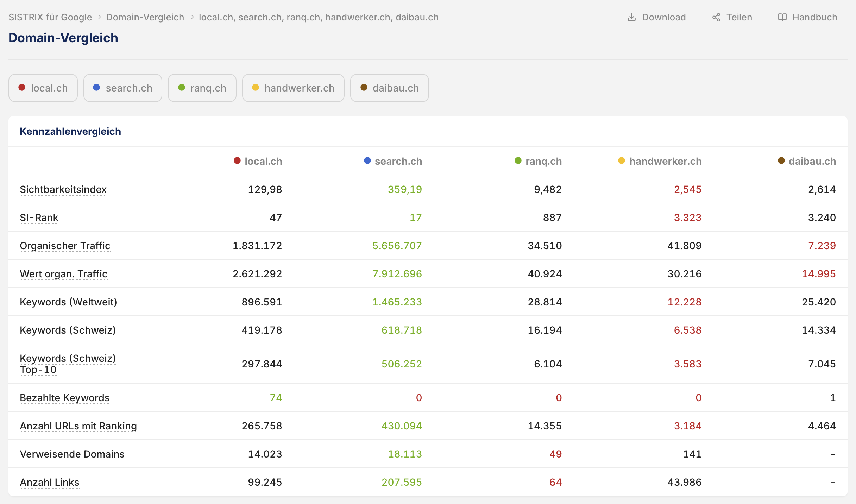856x504 pixels.
Task: Click the Domain-Vergleich page title
Action: pos(63,38)
